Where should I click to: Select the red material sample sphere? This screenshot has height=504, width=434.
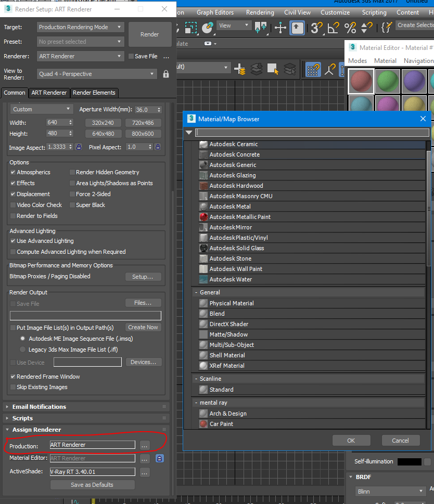click(x=361, y=81)
